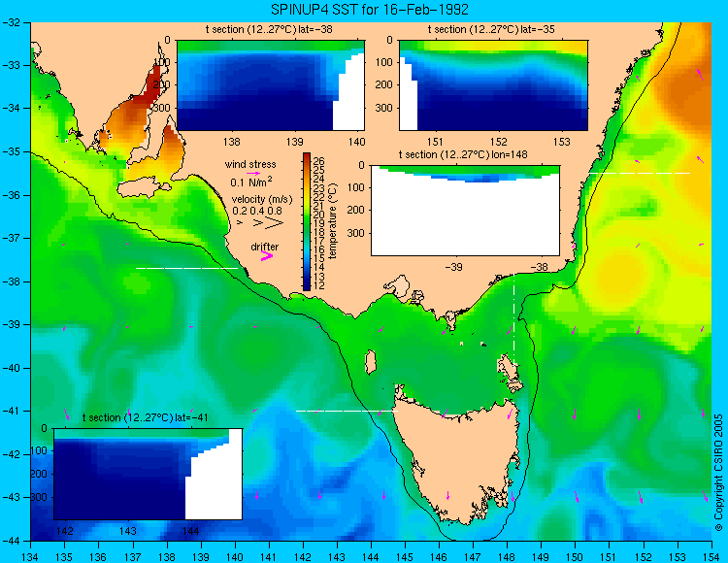This screenshot has height=563, width=728.
Task: Click the white dashed section line at latitude -41
Action: pyautogui.click(x=347, y=411)
